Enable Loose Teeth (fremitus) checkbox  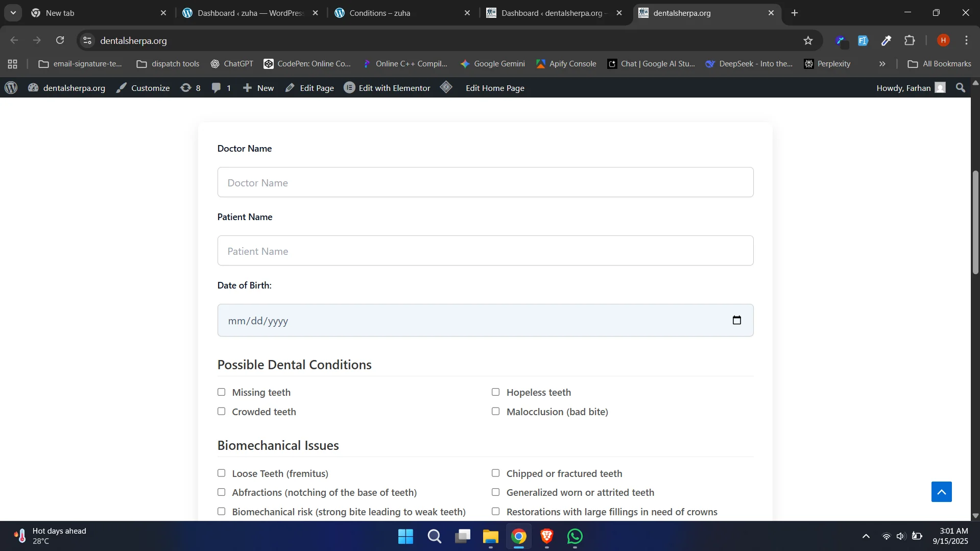[x=221, y=473]
